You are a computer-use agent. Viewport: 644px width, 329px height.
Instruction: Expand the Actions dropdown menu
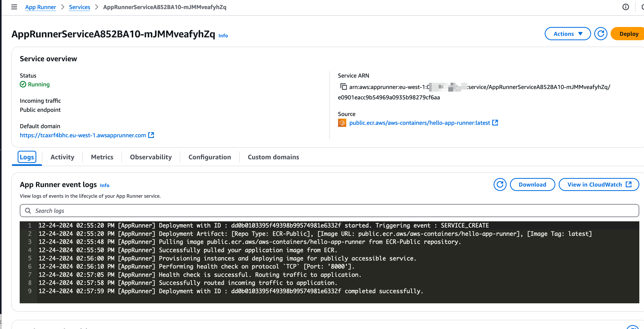(568, 34)
